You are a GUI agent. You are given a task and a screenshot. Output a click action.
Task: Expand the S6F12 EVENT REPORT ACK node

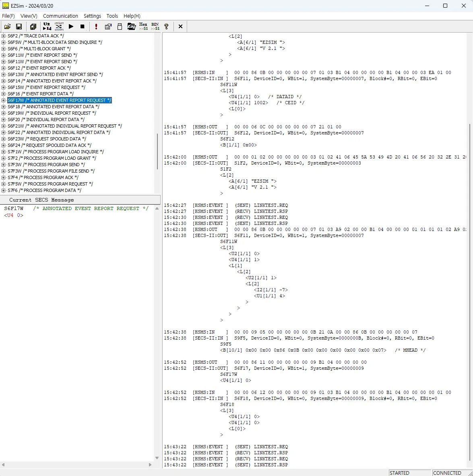pyautogui.click(x=3, y=68)
